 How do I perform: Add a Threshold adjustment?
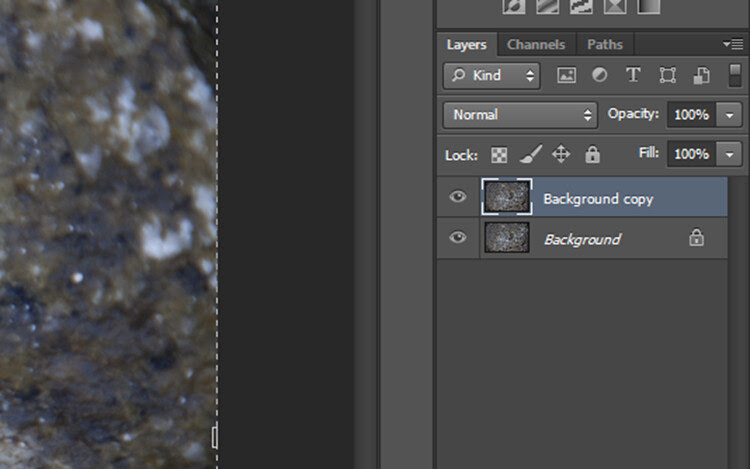coord(581,7)
